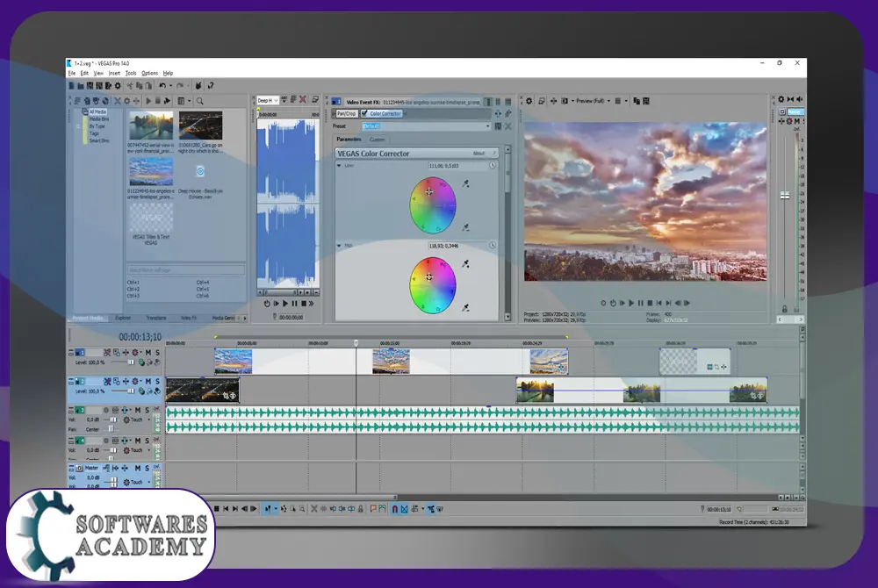Click the What's This help icon

(211, 86)
